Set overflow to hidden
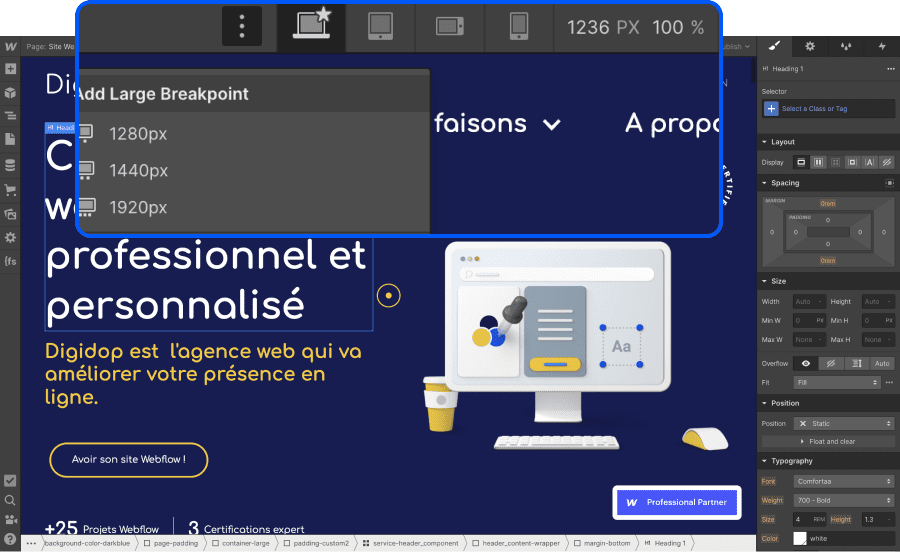900x552 pixels. point(831,363)
